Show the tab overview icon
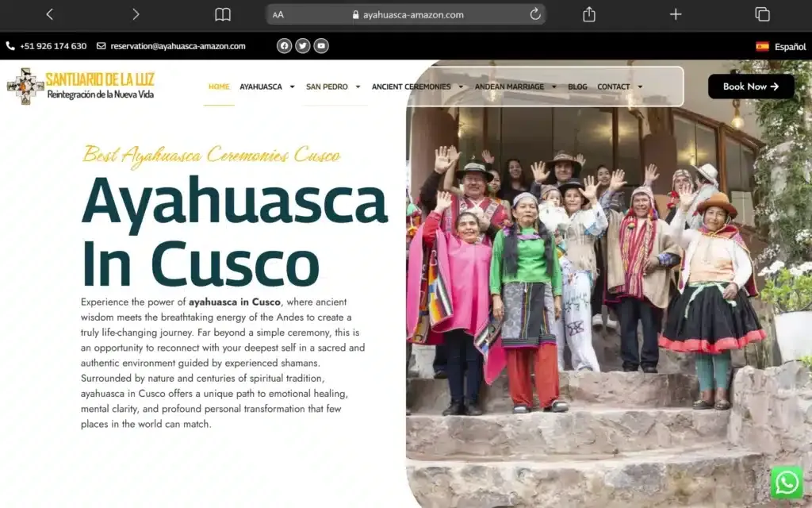The width and height of the screenshot is (812, 508). [x=762, y=14]
